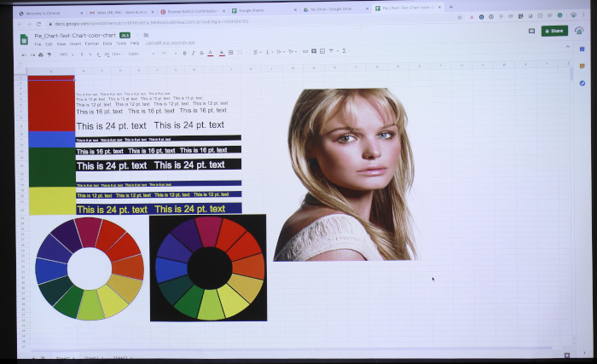Switch to the Welcome to Chrome tab
Screen dimensions: 597x364
(x=50, y=14)
